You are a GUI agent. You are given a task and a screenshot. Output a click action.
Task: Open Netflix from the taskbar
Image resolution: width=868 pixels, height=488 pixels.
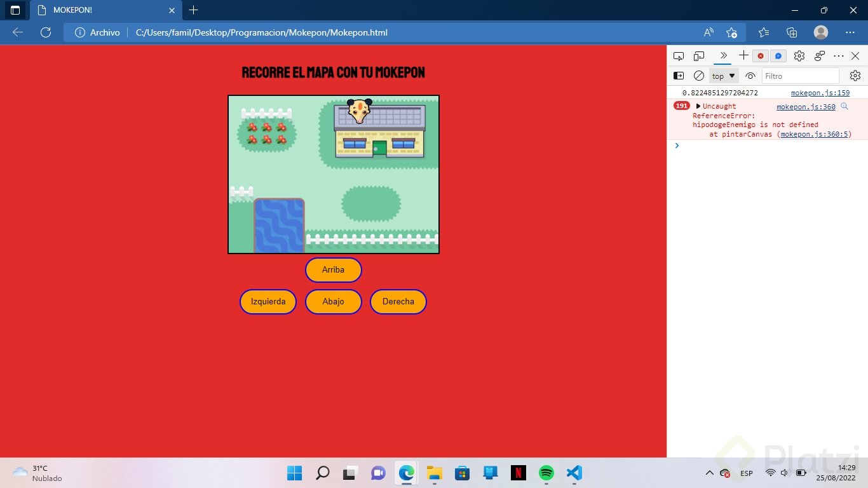point(518,473)
